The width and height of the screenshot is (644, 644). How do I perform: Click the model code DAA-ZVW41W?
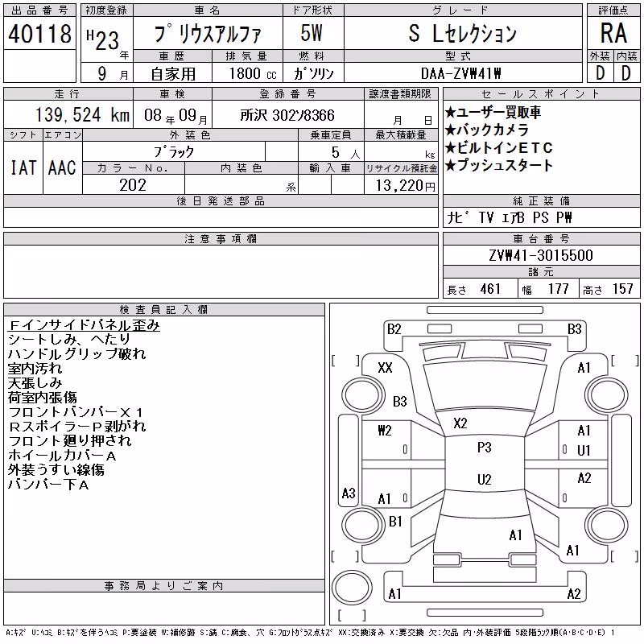460,73
